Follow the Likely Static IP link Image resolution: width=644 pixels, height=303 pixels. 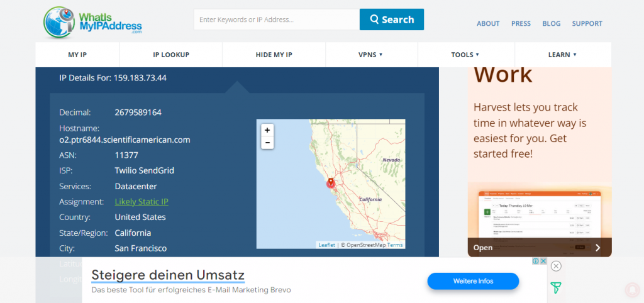tap(142, 202)
